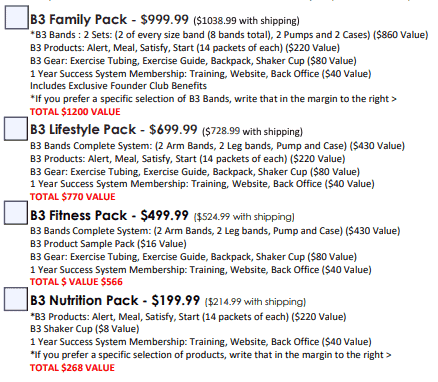The height and width of the screenshot is (382, 438).
Task: Click the B3 Shaker Cup ($8 Value) line
Action: (85, 329)
